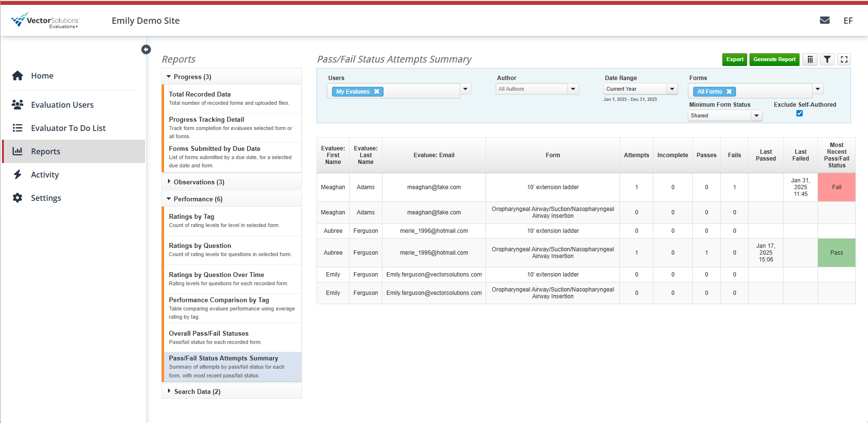
Task: Click the Vector Solutions logo
Action: click(x=45, y=20)
